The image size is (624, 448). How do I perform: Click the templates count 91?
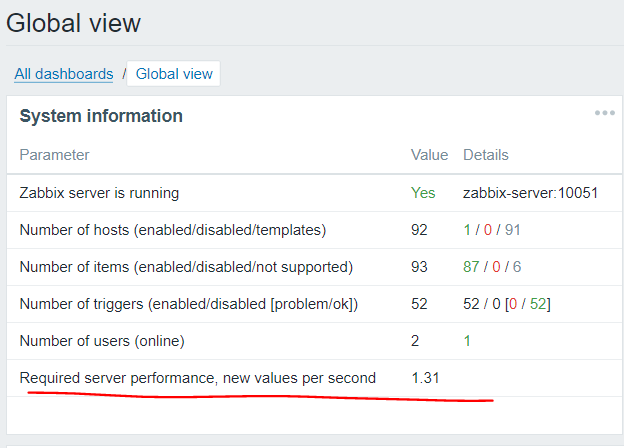click(x=512, y=230)
